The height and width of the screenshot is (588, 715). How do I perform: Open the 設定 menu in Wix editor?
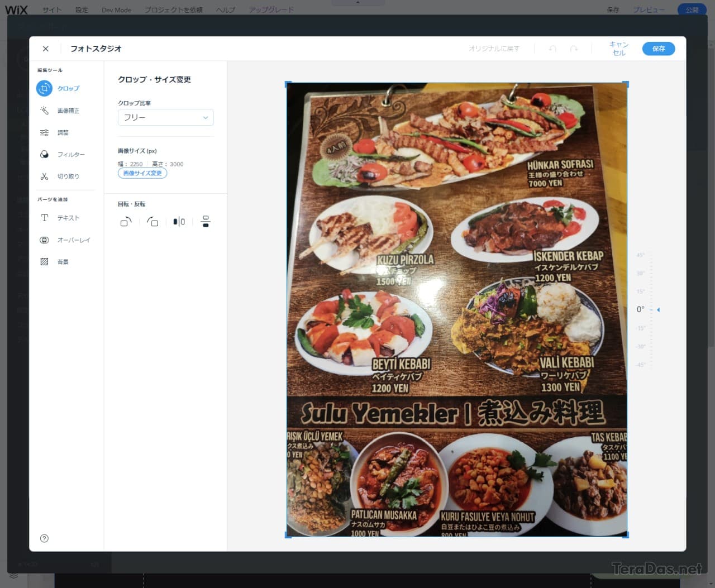tap(82, 9)
